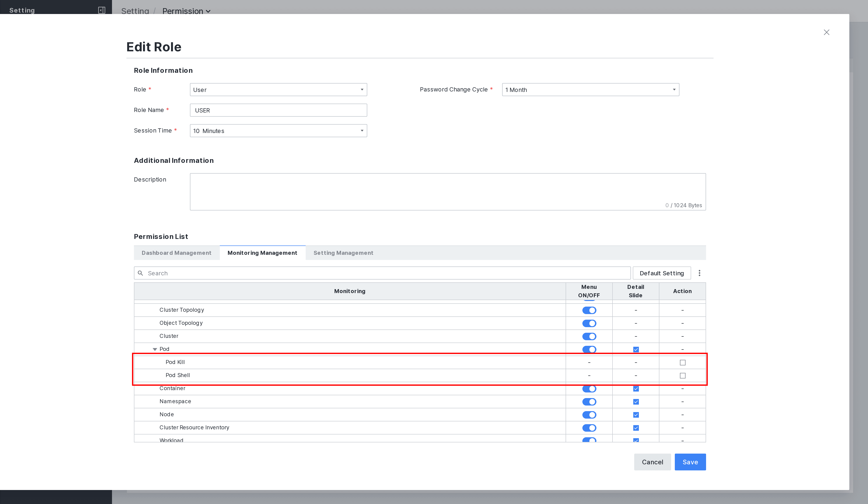Screen dimensions: 868x504
Task: Click the Role Name input field
Action: (x=278, y=110)
